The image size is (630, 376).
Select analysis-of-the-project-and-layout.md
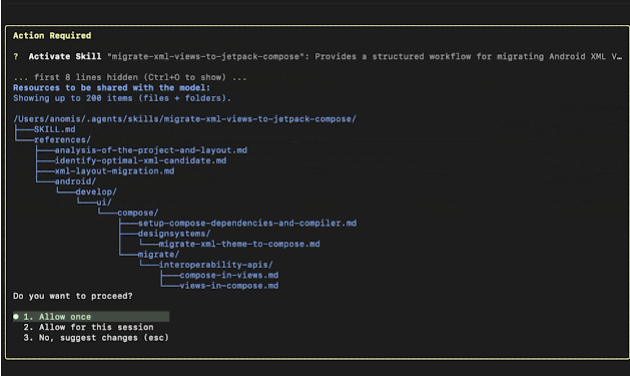point(151,150)
